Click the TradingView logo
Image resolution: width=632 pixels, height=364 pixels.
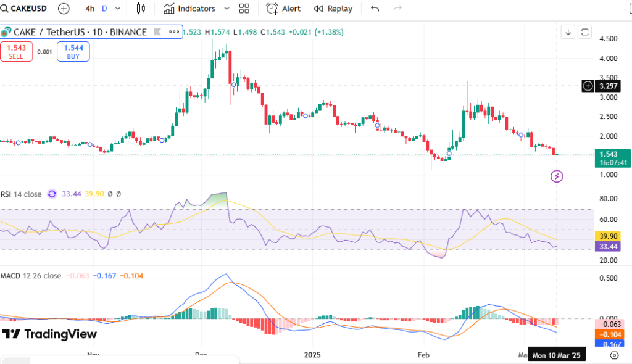click(49, 334)
